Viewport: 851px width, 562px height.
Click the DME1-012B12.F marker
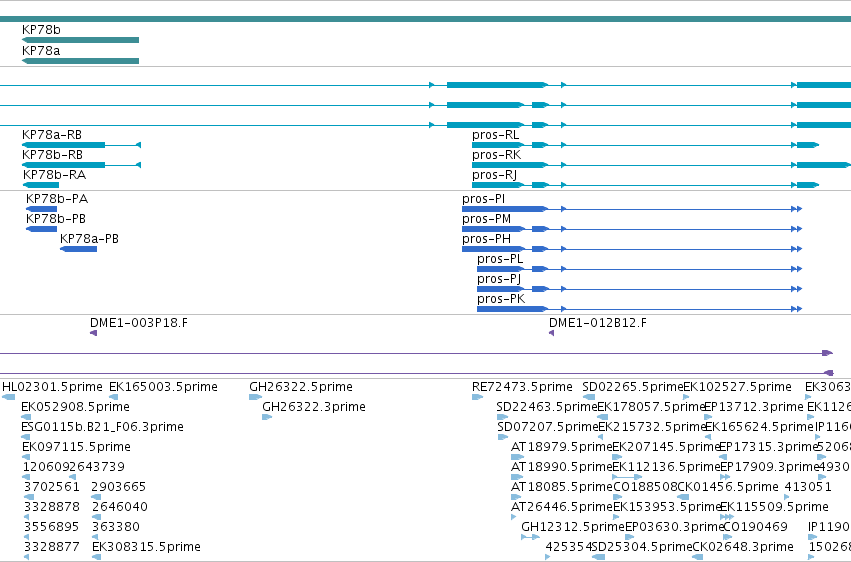(x=551, y=333)
